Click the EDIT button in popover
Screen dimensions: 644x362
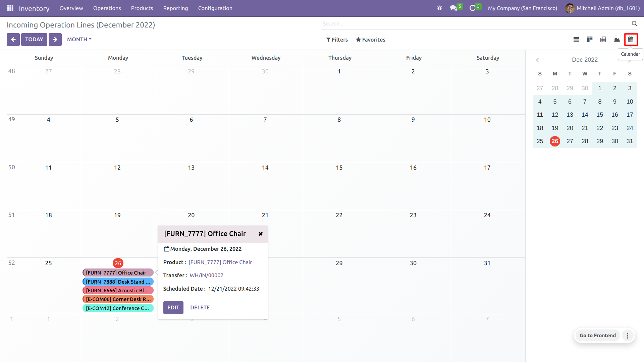173,307
